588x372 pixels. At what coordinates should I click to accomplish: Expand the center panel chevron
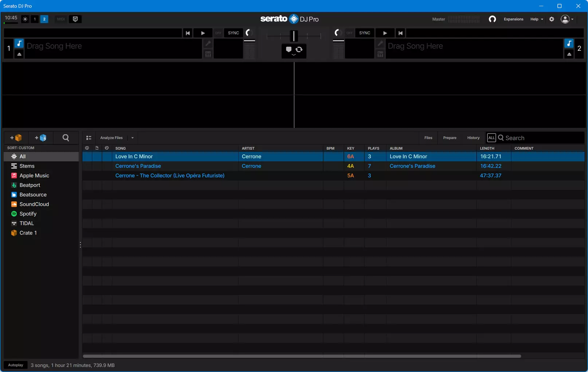tap(294, 55)
